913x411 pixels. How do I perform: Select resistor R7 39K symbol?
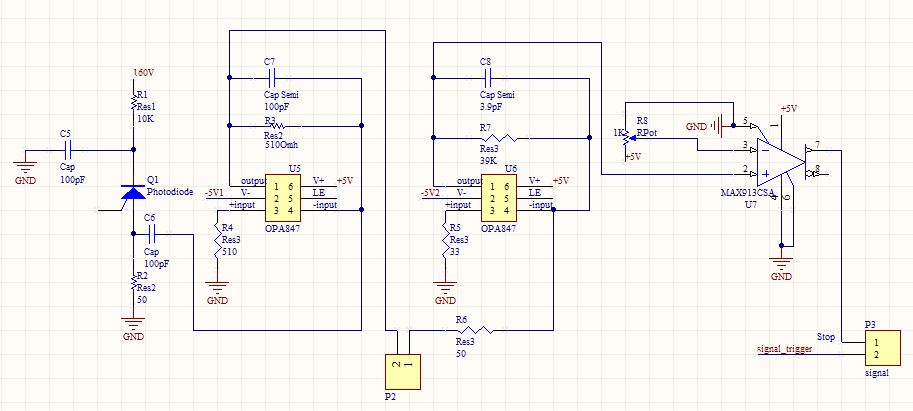(x=499, y=138)
